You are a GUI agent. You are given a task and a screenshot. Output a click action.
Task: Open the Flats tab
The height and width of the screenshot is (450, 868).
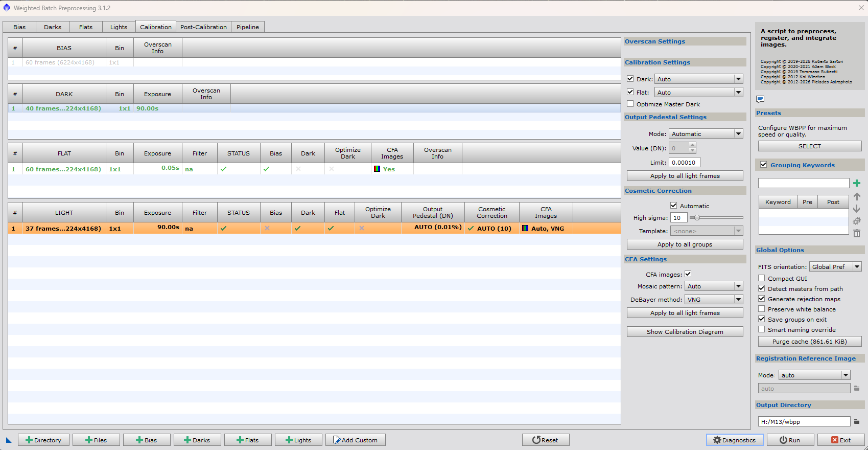86,27
